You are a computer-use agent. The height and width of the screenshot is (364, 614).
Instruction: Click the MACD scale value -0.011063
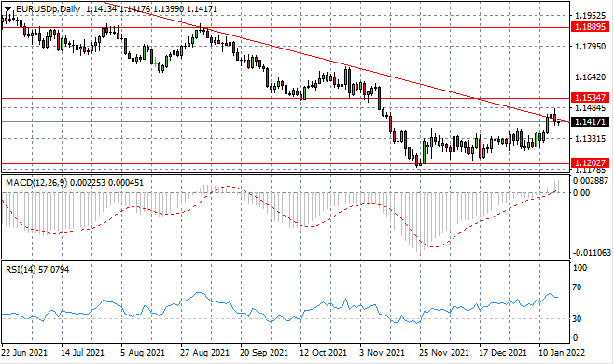(x=591, y=253)
